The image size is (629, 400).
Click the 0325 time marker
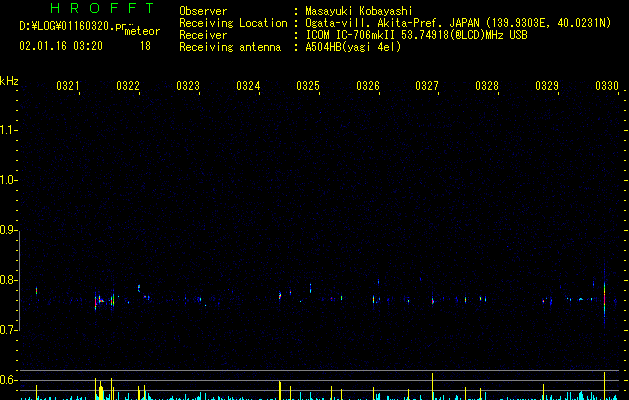pyautogui.click(x=307, y=85)
